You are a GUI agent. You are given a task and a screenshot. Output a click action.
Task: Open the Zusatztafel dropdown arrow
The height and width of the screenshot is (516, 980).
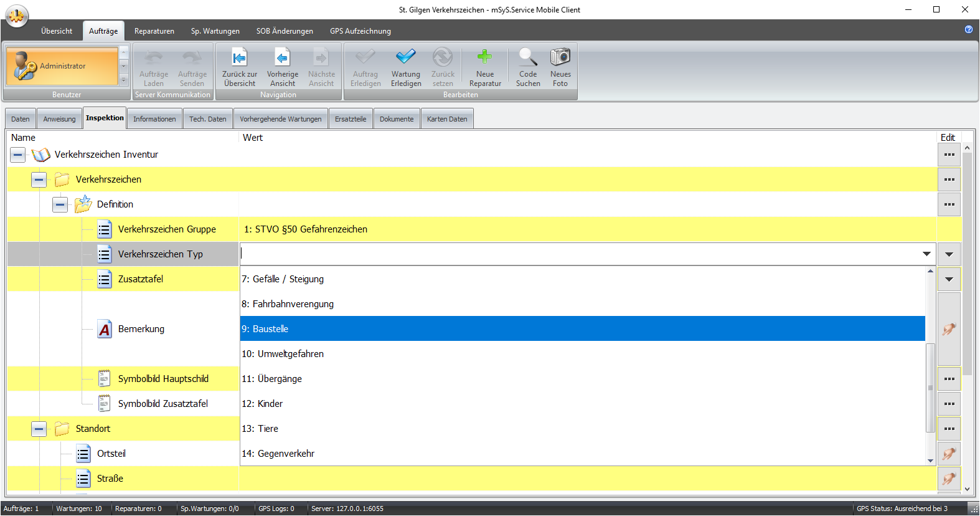coord(949,279)
